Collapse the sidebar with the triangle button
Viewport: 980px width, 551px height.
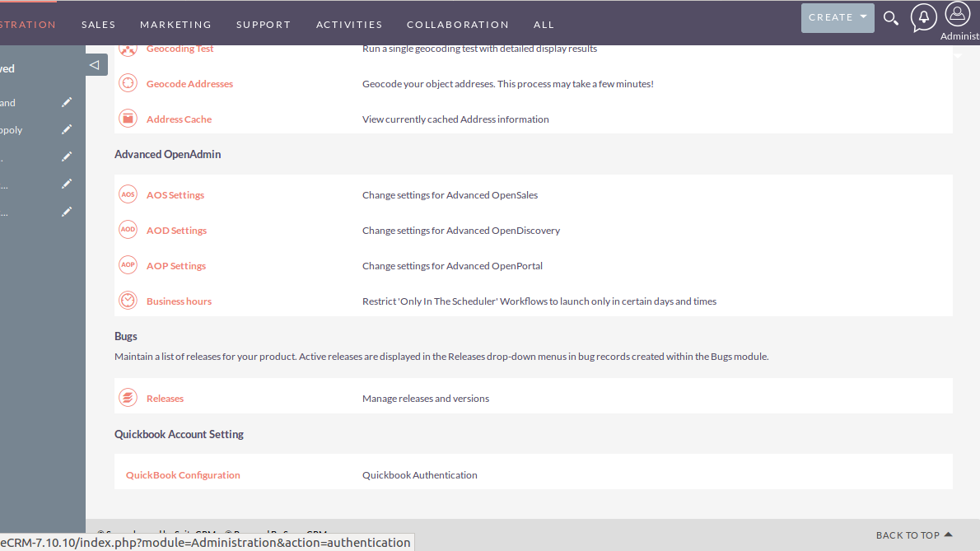tap(95, 65)
